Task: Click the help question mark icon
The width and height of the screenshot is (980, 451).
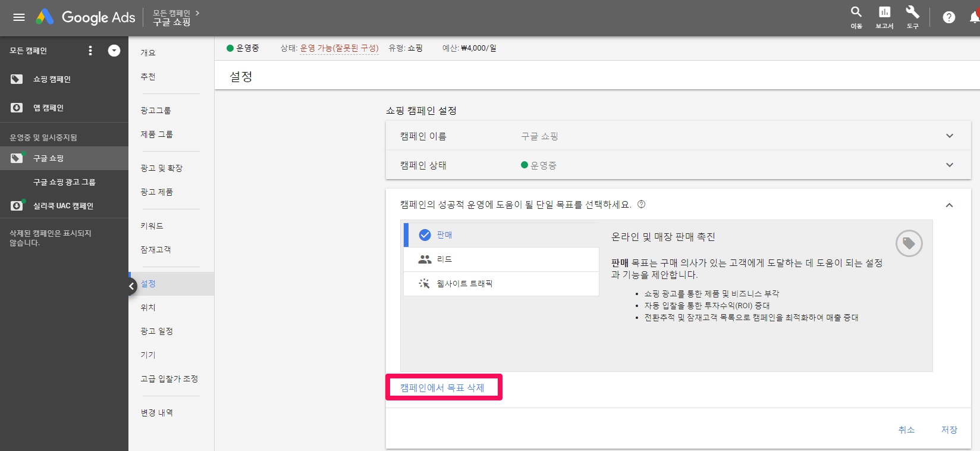Action: click(948, 17)
